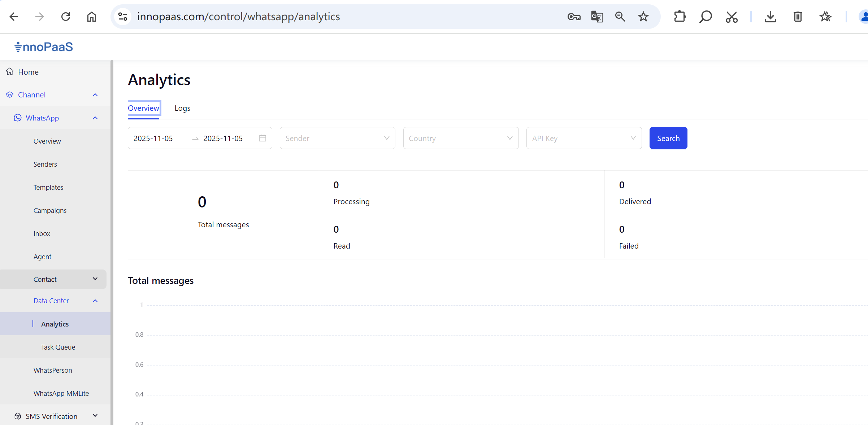Select the Overview tab in Analytics
This screenshot has height=425, width=868.
(x=143, y=108)
